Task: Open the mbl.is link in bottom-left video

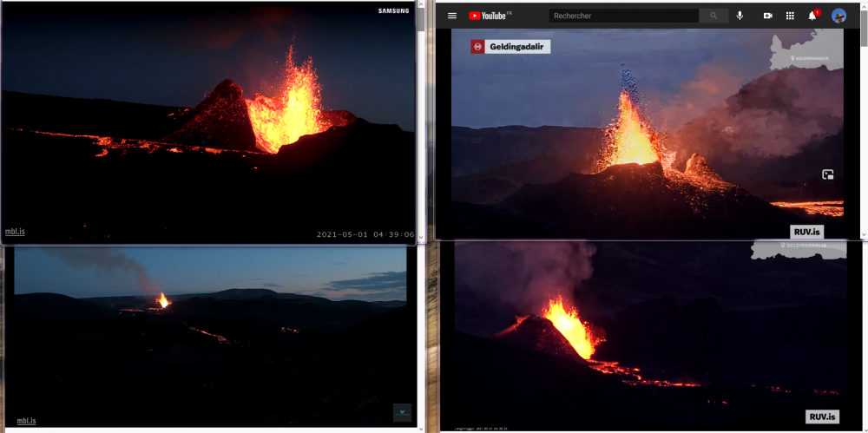Action: [26, 421]
